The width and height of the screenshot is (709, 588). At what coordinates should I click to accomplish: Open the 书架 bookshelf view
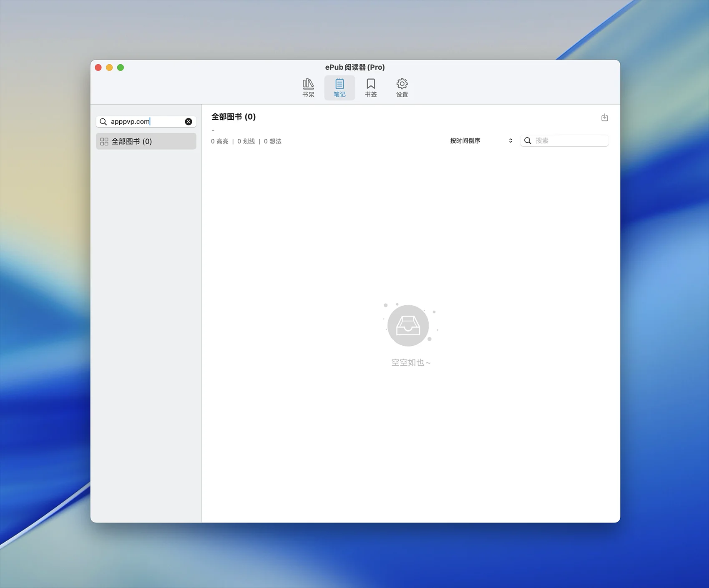point(308,88)
